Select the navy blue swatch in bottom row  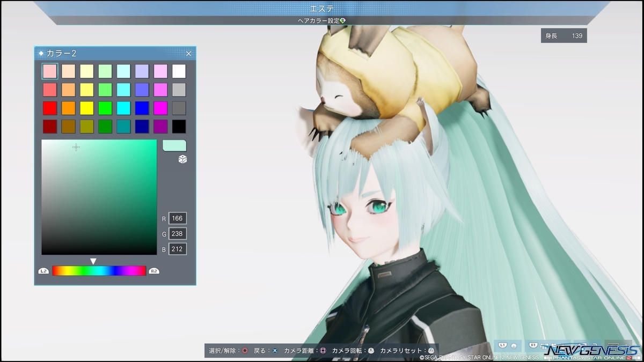142,127
